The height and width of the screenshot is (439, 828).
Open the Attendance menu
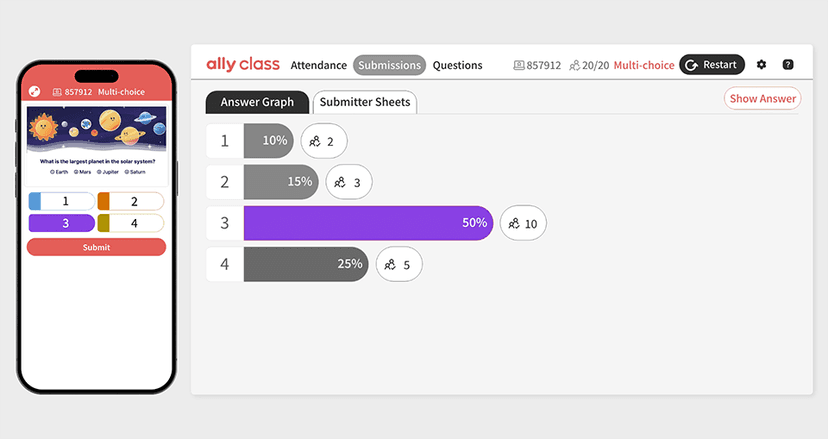[318, 66]
